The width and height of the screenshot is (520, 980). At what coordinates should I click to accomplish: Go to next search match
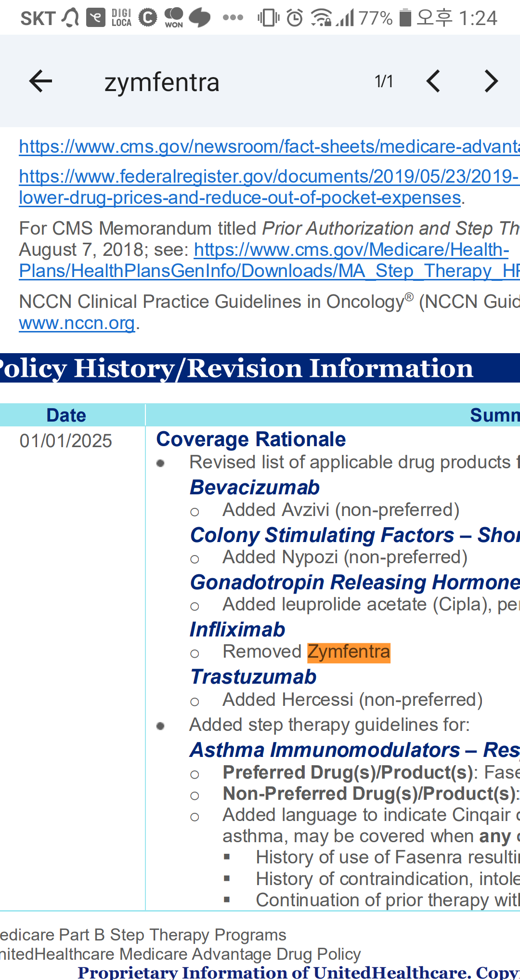[491, 81]
